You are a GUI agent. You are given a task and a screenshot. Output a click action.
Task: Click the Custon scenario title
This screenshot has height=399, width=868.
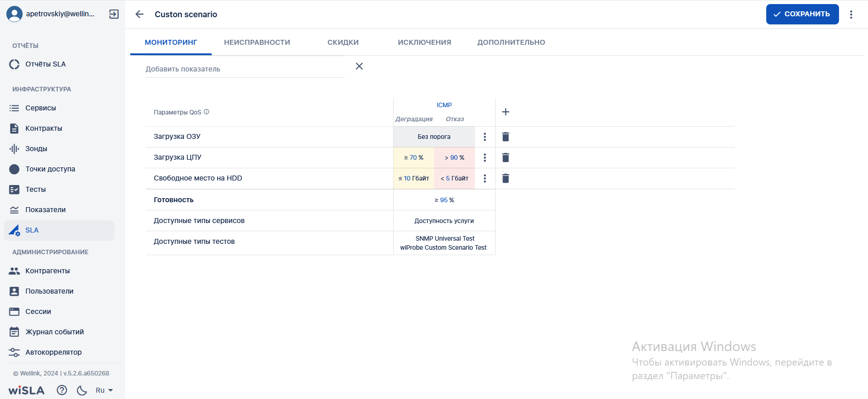pos(186,14)
